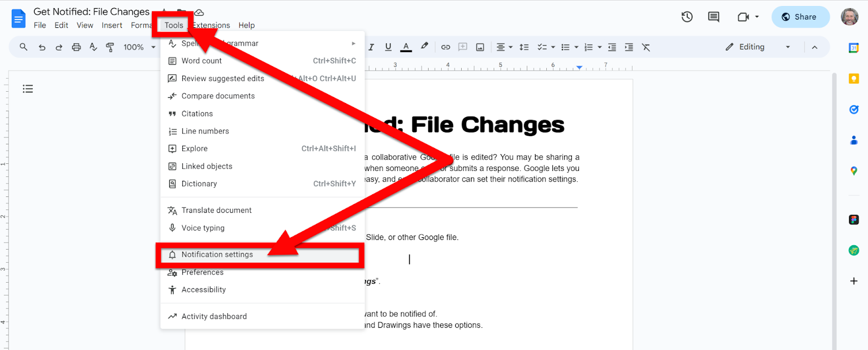Open Dictionary menu item
Image resolution: width=868 pixels, height=350 pixels.
263,184
